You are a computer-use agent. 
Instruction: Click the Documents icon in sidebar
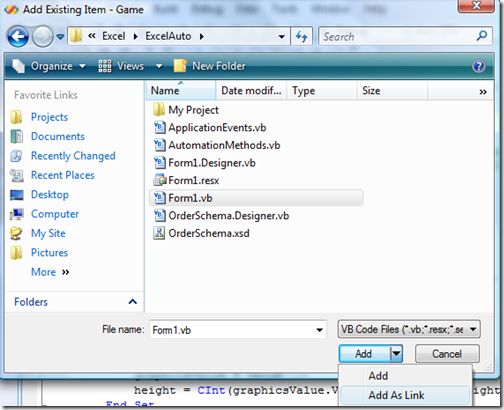coord(16,136)
